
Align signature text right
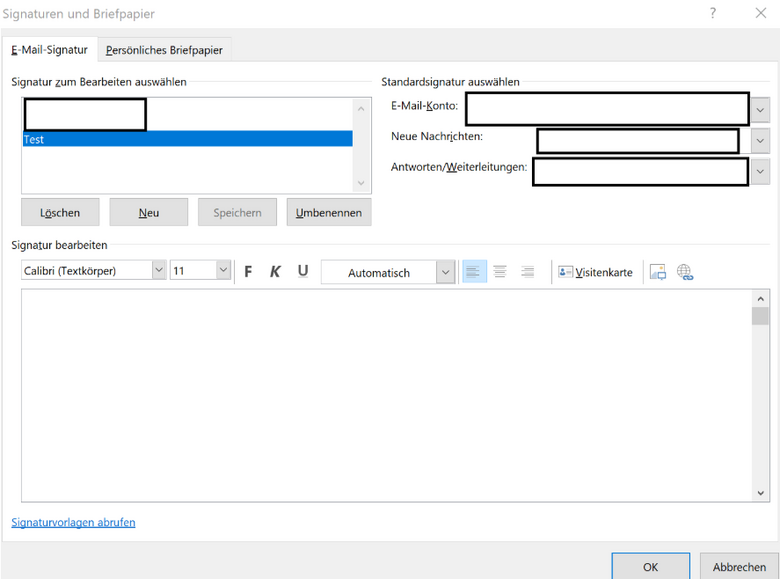pos(527,272)
